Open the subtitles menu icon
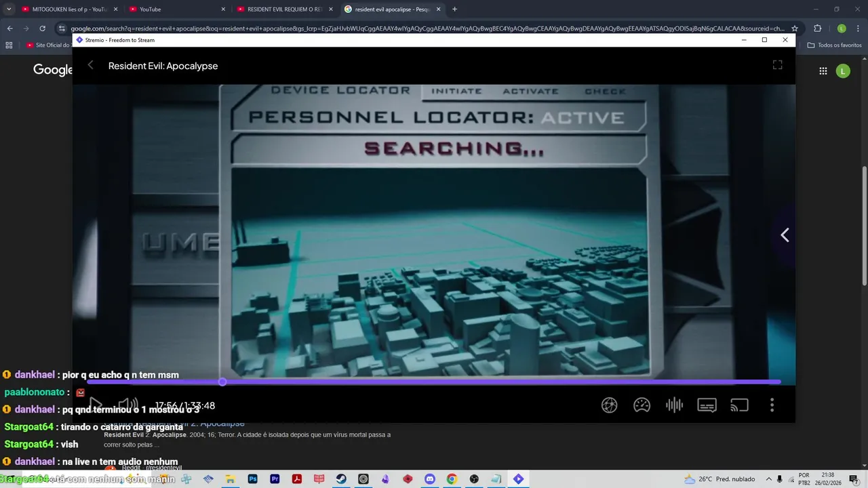Image resolution: width=868 pixels, height=488 pixels. tap(707, 405)
